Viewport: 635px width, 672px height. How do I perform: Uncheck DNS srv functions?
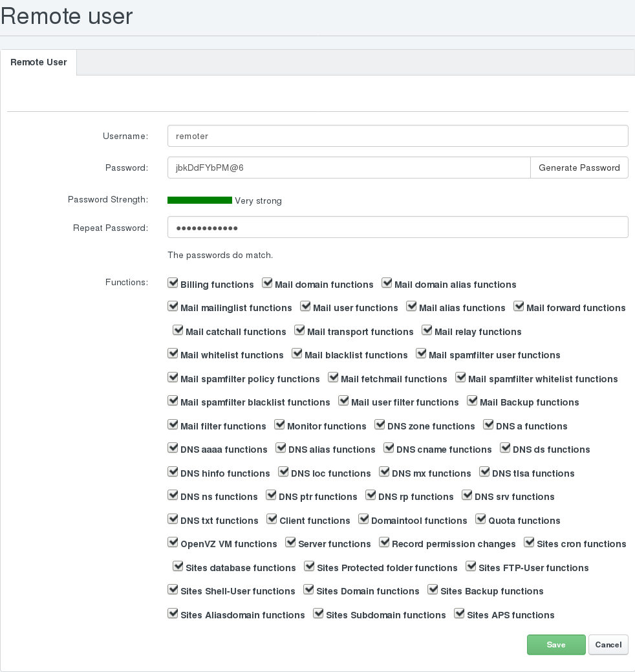(467, 495)
